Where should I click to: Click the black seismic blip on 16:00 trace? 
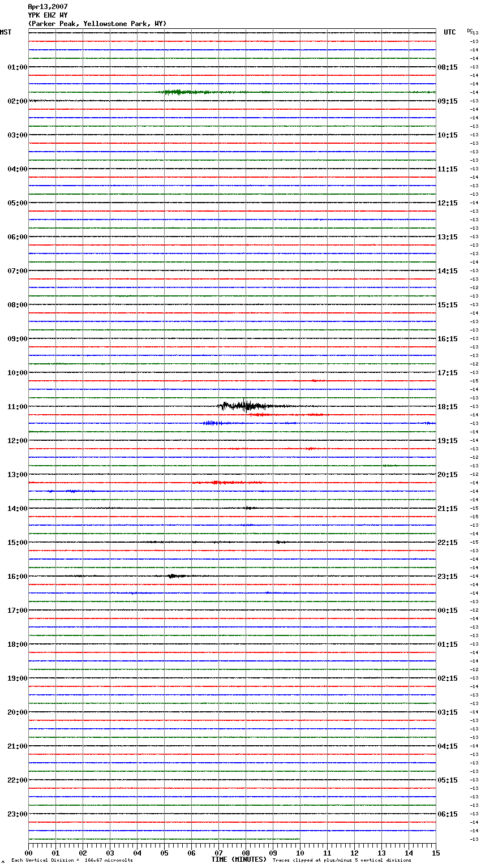177,576
